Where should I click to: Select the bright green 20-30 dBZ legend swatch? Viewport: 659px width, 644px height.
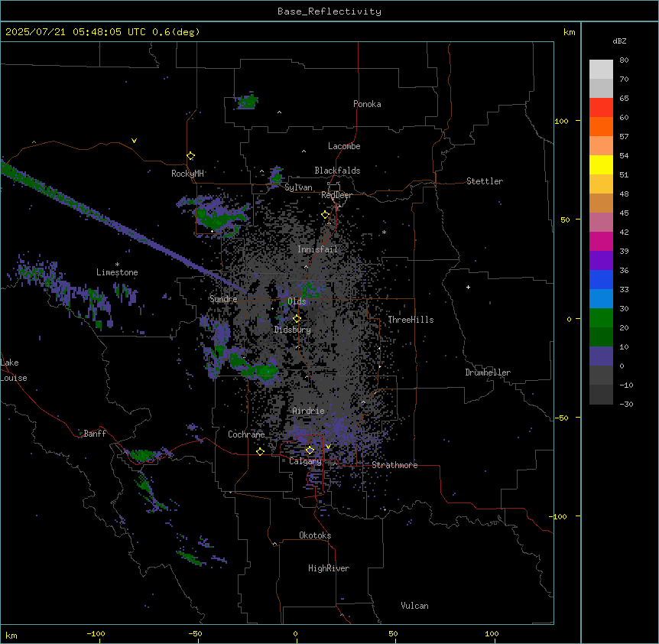click(601, 318)
